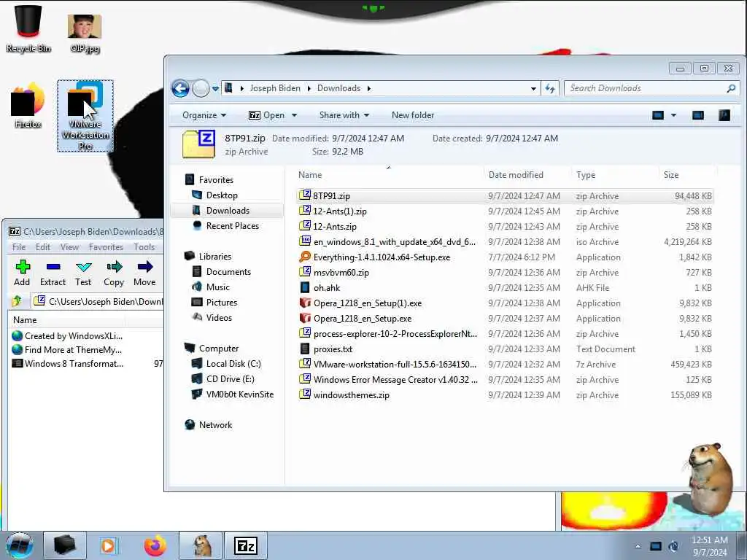Open the File menu in 7-Zip
747x560 pixels.
pyautogui.click(x=18, y=247)
